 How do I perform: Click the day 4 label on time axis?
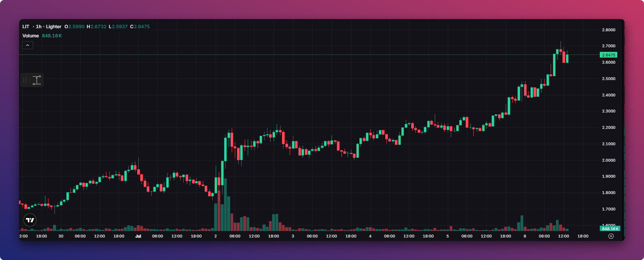(x=370, y=236)
